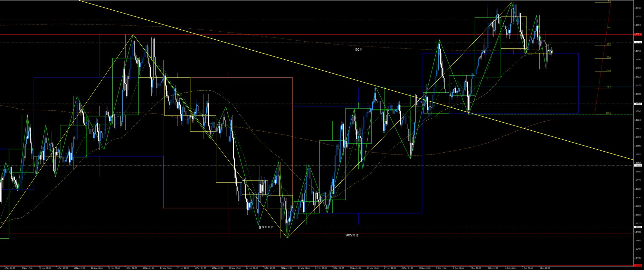Click the 6 Nov 20:00 time label
Screen dimensions: 644x270
(x=9, y=268)
